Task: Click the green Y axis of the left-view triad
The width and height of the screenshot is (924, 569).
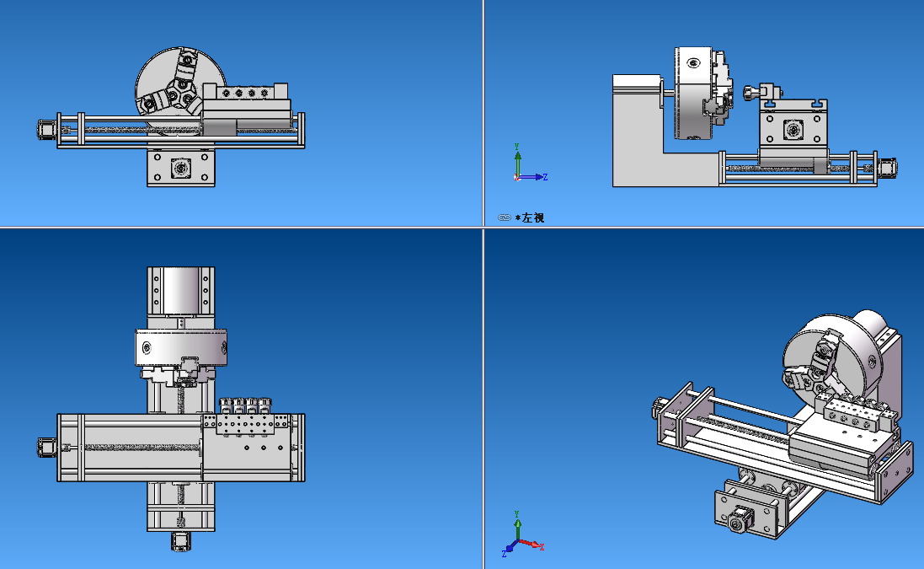Action: tap(517, 162)
